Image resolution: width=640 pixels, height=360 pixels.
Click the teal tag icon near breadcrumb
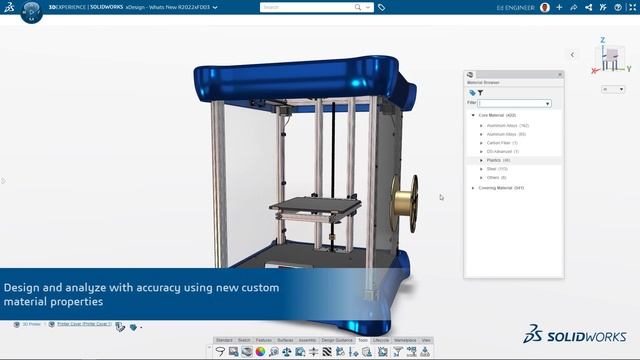[133, 327]
